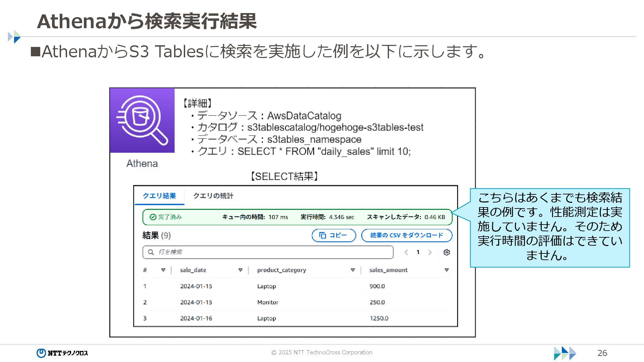Click the 2024-01-16 date cell
Viewport: 644px width, 362px height.
196,318
